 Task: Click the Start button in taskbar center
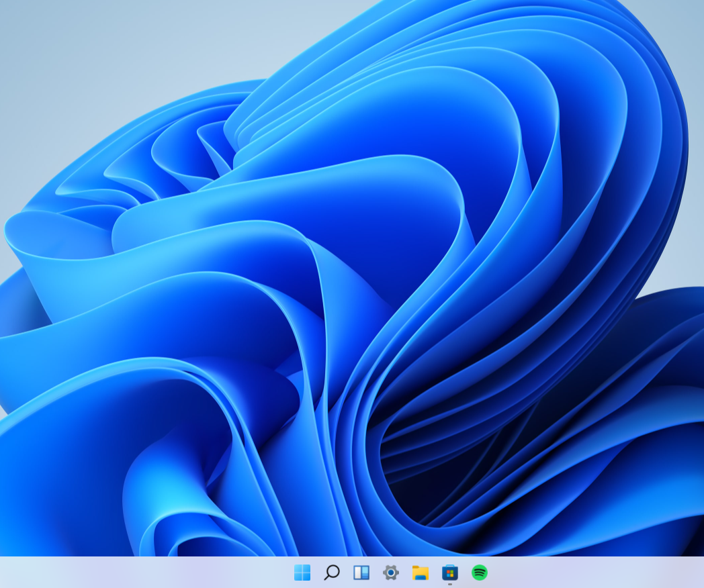point(302,573)
